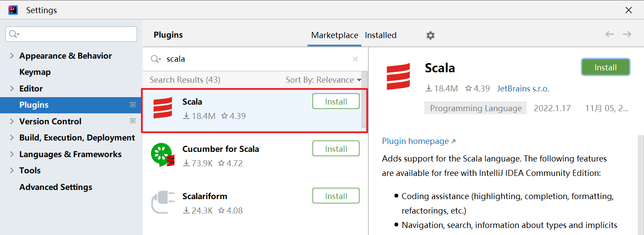The image size is (644, 235).
Task: Expand Appearance & Behavior settings
Action: [x=12, y=56]
